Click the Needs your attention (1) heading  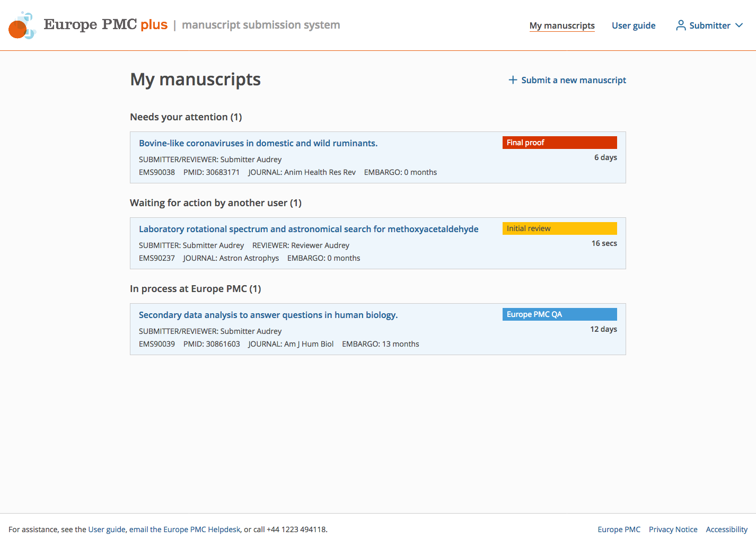tap(186, 117)
